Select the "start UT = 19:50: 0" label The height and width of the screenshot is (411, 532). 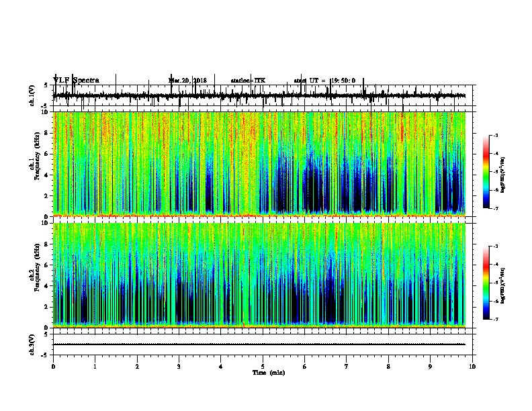pos(324,81)
